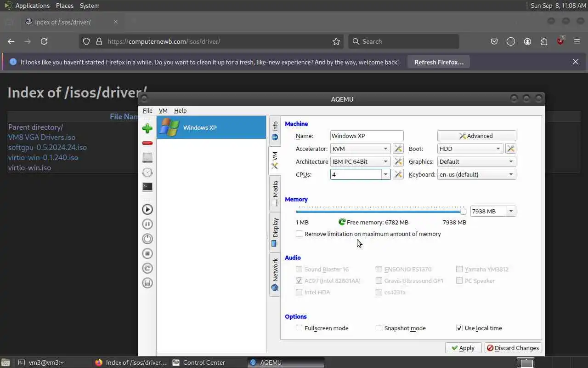Switch to the Network tab

click(x=275, y=274)
